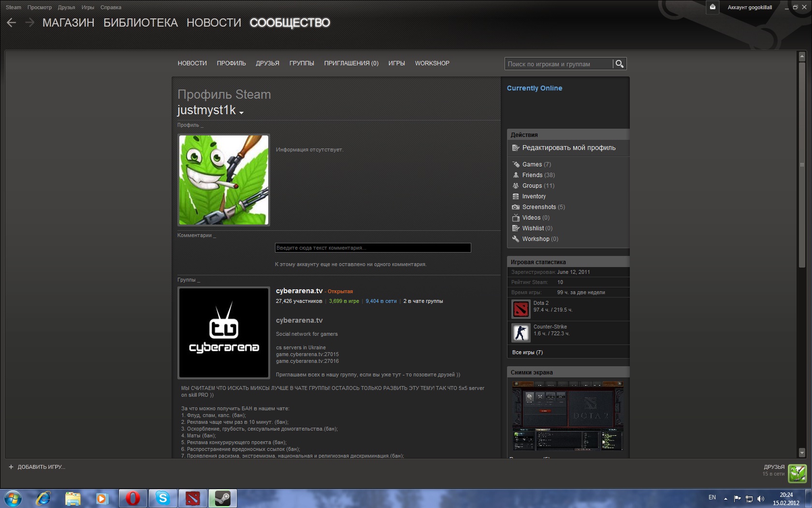Image resolution: width=812 pixels, height=508 pixels.
Task: Click the volume speaker tray icon
Action: click(x=761, y=499)
